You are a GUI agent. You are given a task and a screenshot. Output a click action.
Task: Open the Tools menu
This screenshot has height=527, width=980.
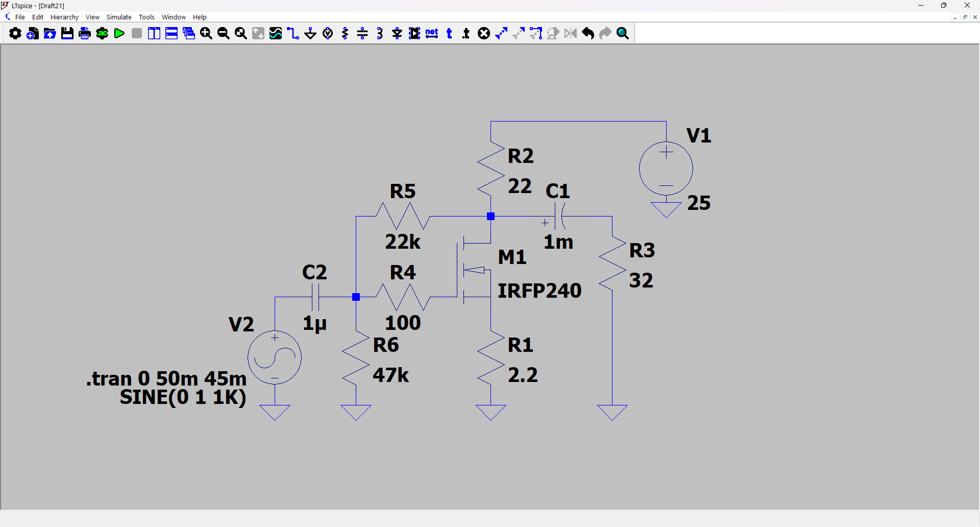(x=146, y=17)
